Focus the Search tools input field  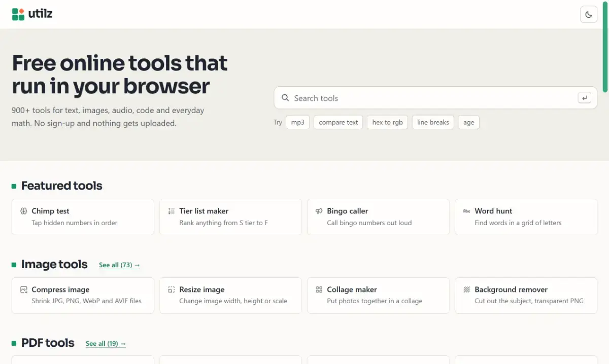[435, 98]
